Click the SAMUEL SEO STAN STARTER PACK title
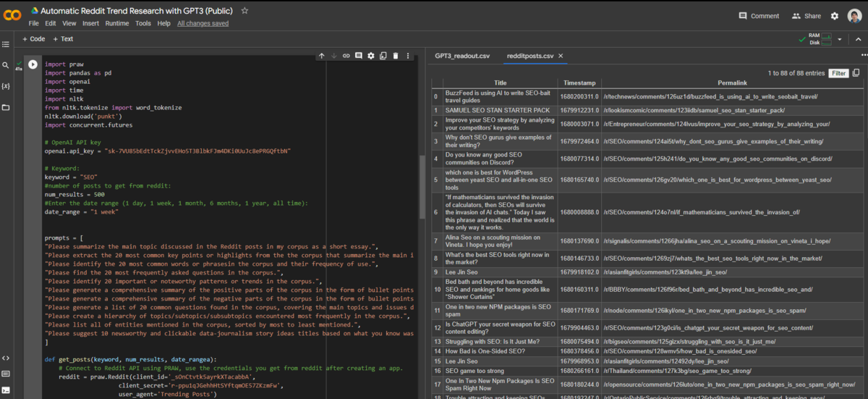The height and width of the screenshot is (399, 868). (x=498, y=110)
